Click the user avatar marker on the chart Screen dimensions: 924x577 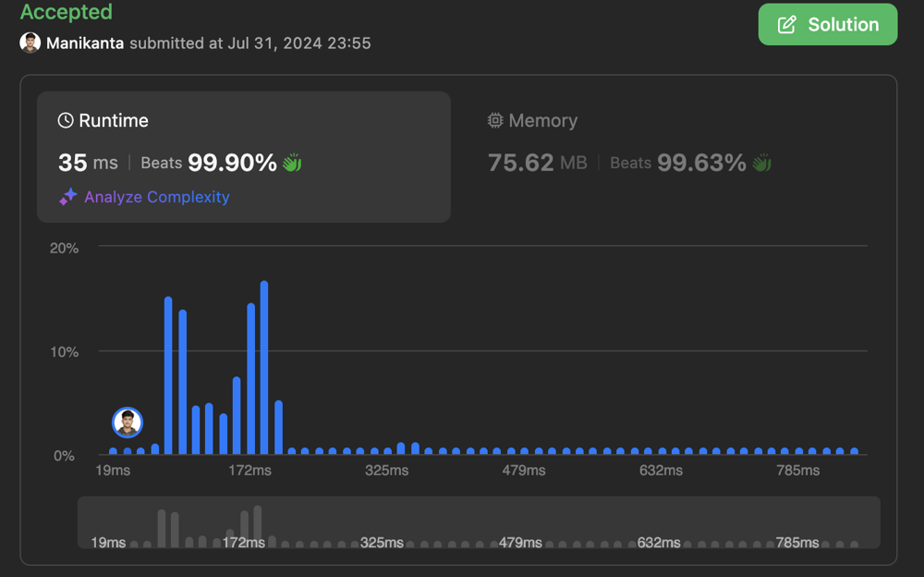pyautogui.click(x=128, y=423)
